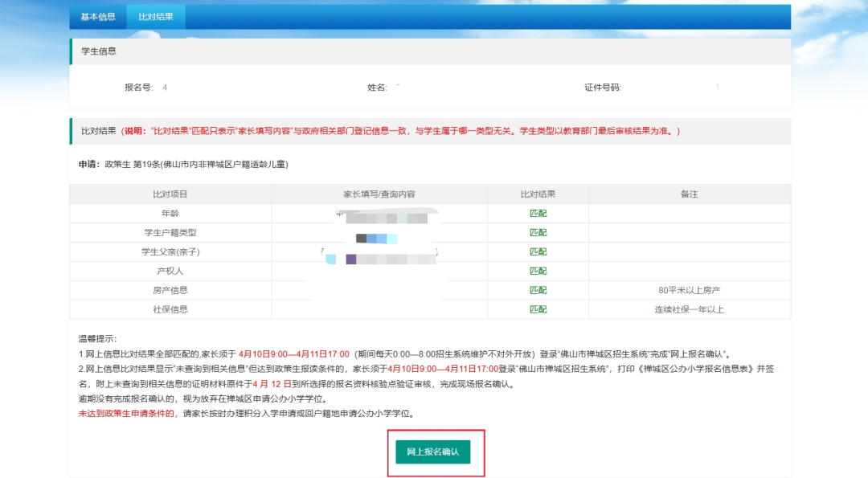Click the 备注 column header

click(690, 194)
